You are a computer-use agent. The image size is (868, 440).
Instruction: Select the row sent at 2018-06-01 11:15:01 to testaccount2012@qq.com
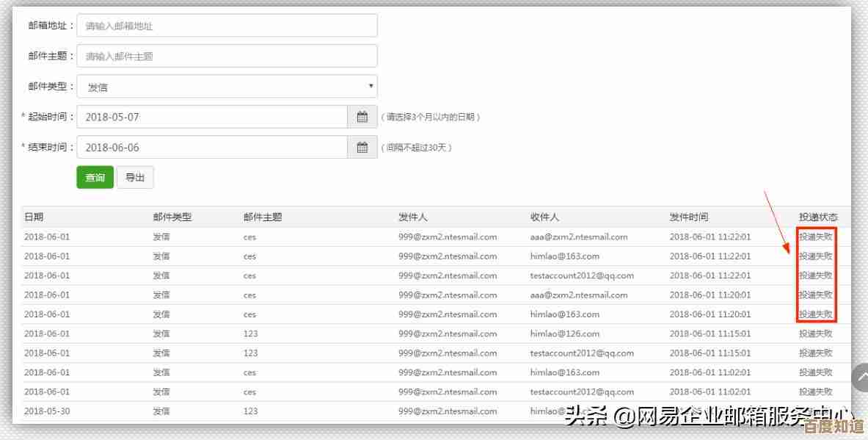coord(581,353)
